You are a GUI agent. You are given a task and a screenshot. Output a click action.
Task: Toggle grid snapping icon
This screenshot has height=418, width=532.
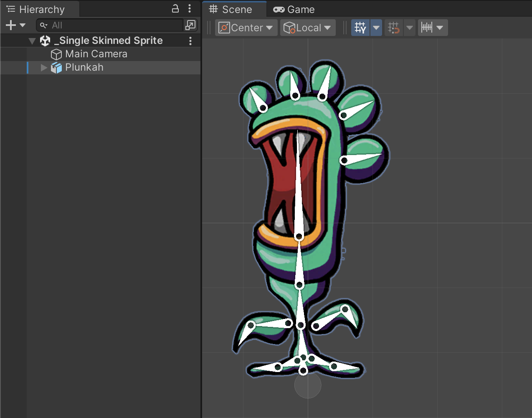(x=393, y=28)
